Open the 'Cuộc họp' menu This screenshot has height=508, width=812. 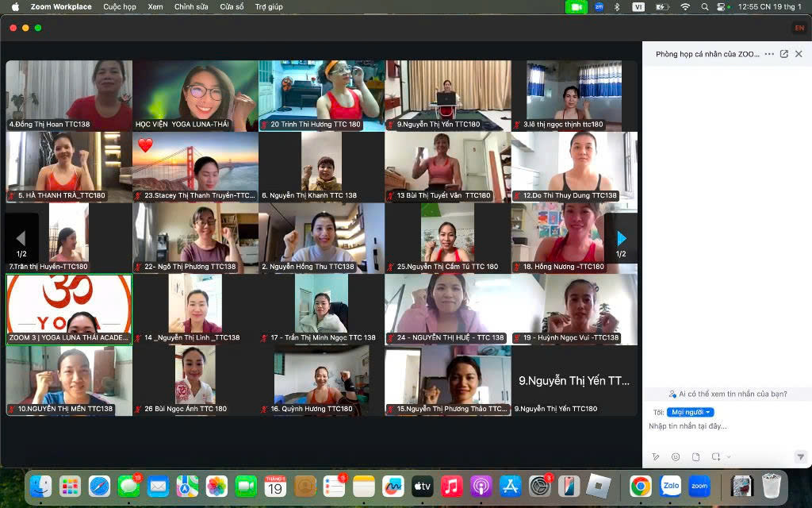click(120, 6)
